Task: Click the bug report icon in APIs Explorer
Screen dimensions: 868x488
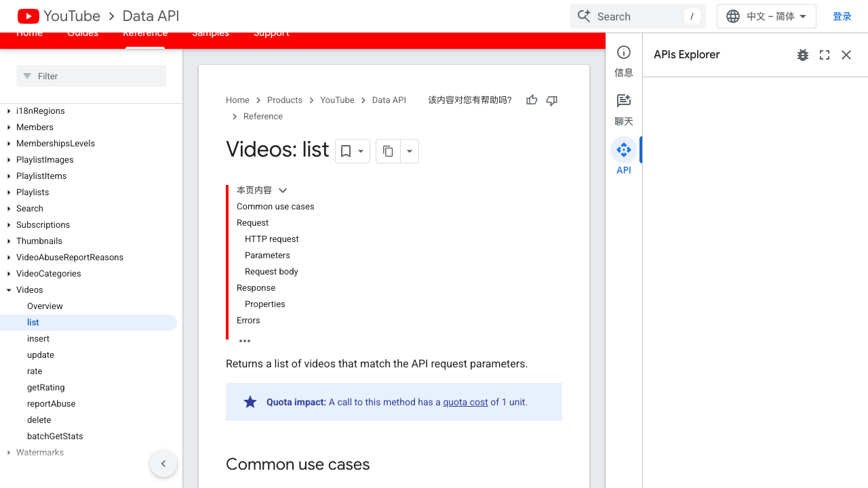Action: [x=803, y=55]
